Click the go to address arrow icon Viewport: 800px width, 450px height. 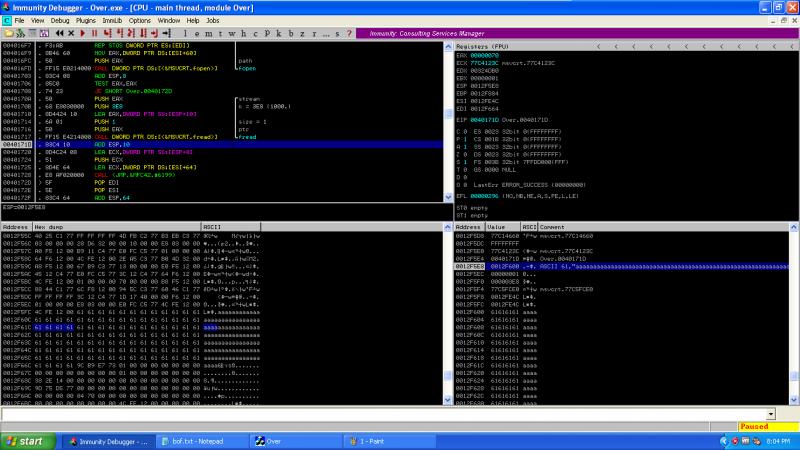point(167,34)
